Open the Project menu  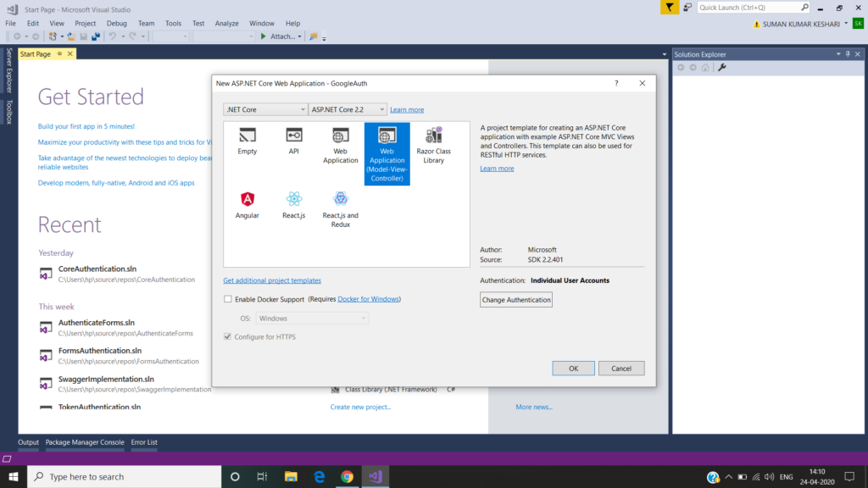tap(86, 23)
